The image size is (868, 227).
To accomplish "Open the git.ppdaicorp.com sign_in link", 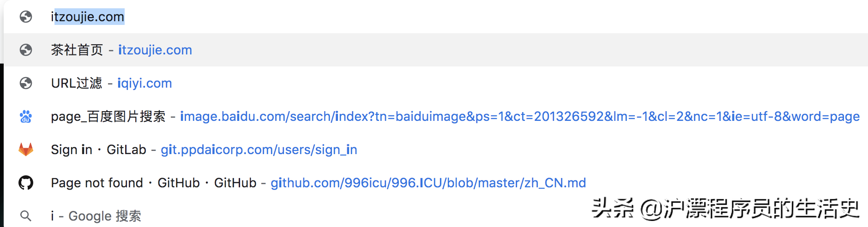I will coord(259,149).
